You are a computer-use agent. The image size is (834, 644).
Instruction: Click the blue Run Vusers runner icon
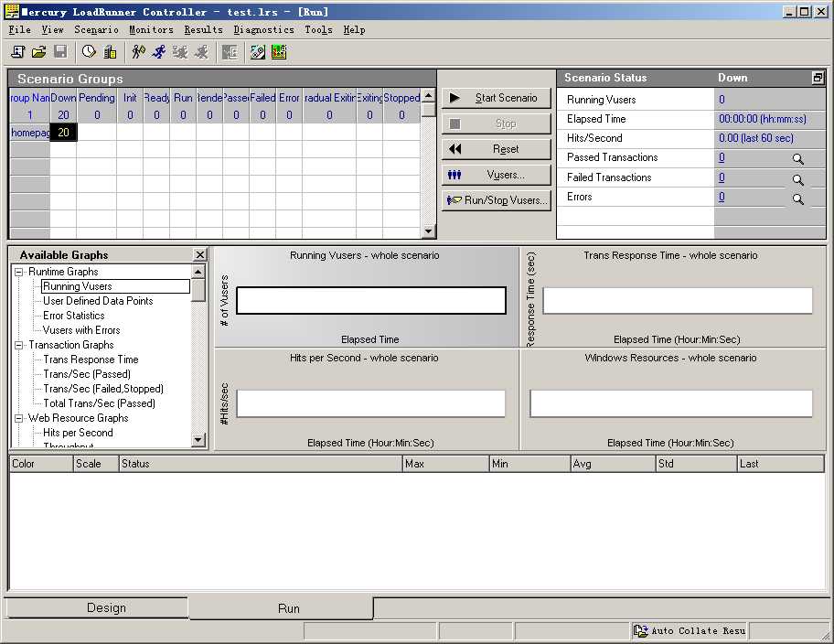coord(159,51)
